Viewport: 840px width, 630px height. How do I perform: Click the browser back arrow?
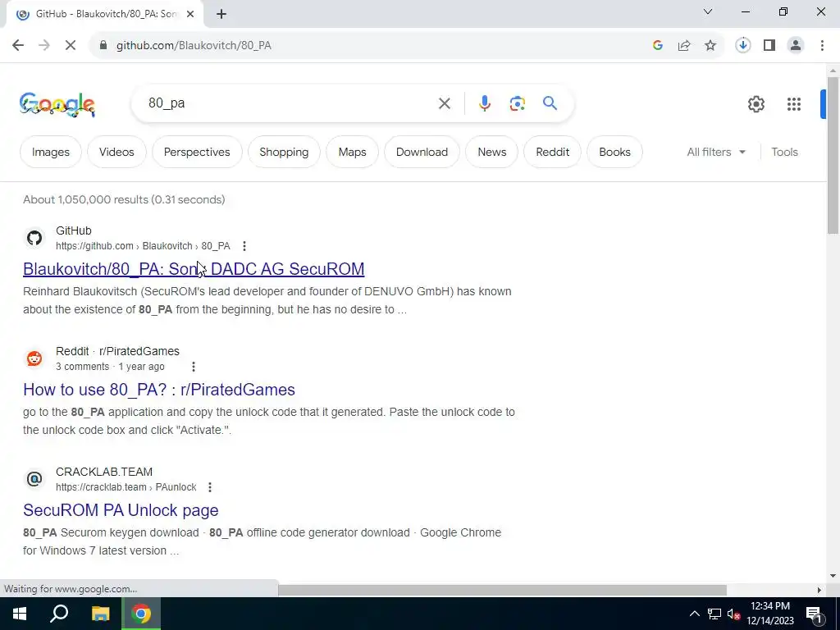18,46
